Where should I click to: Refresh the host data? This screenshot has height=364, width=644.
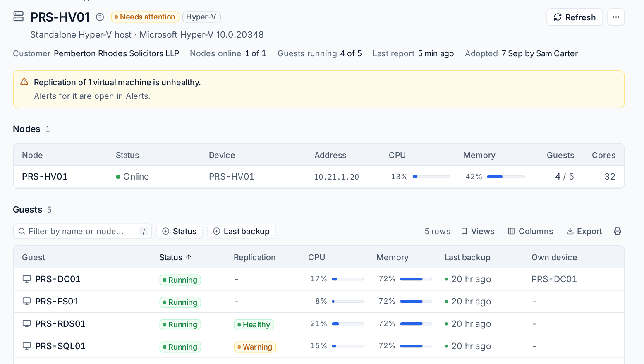coord(575,17)
